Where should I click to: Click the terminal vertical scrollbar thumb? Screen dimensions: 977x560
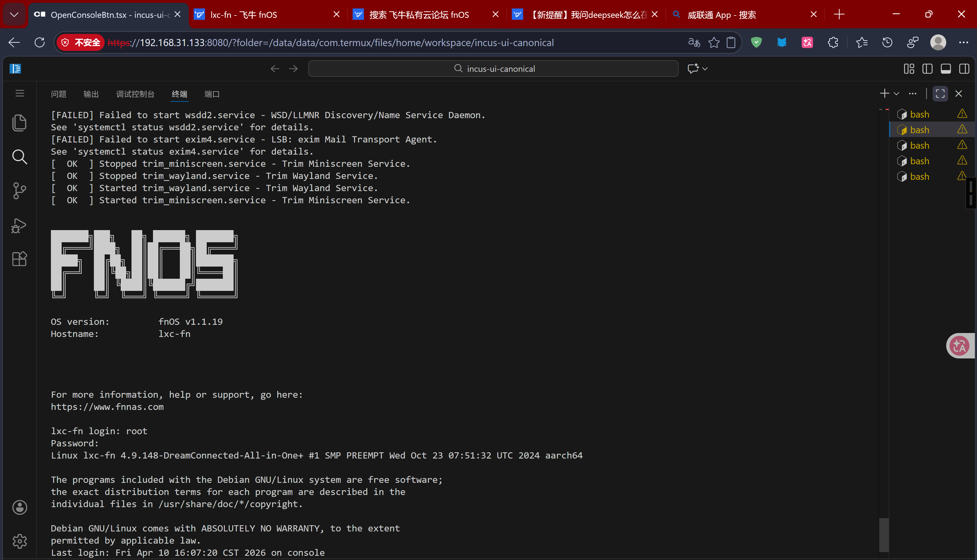(883, 535)
